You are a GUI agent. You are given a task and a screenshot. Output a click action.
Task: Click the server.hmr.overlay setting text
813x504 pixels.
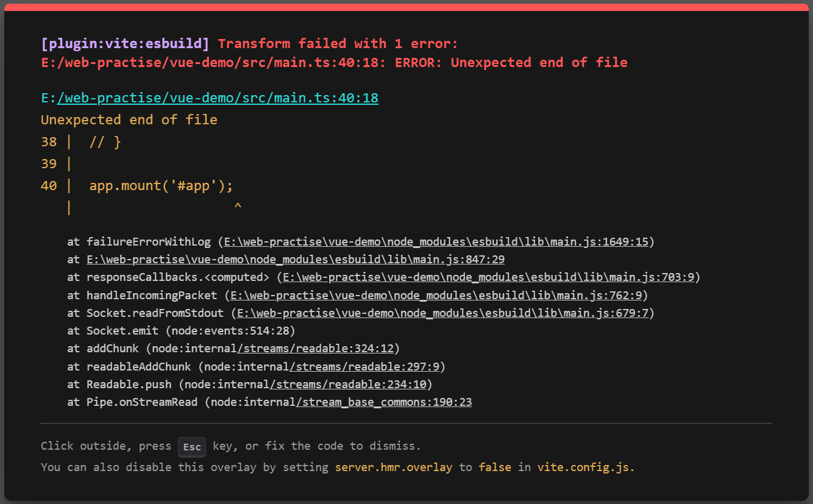point(394,467)
